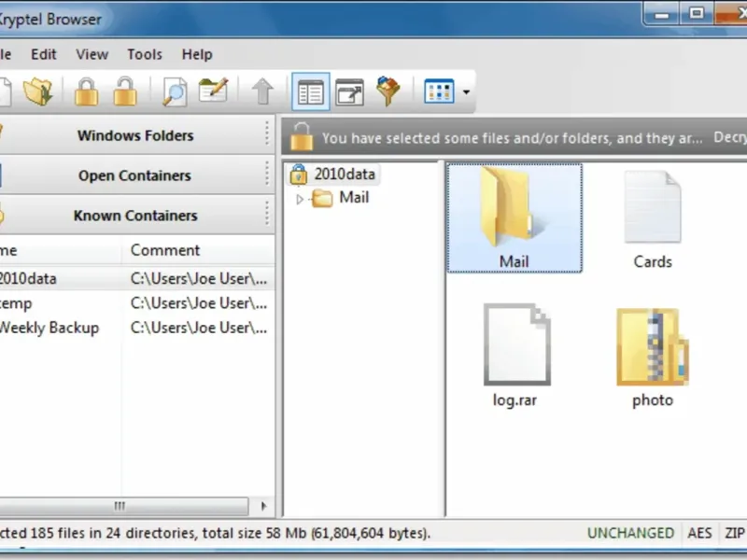Click the right arrow of horizontal scrollbar
747x560 pixels.
point(263,506)
